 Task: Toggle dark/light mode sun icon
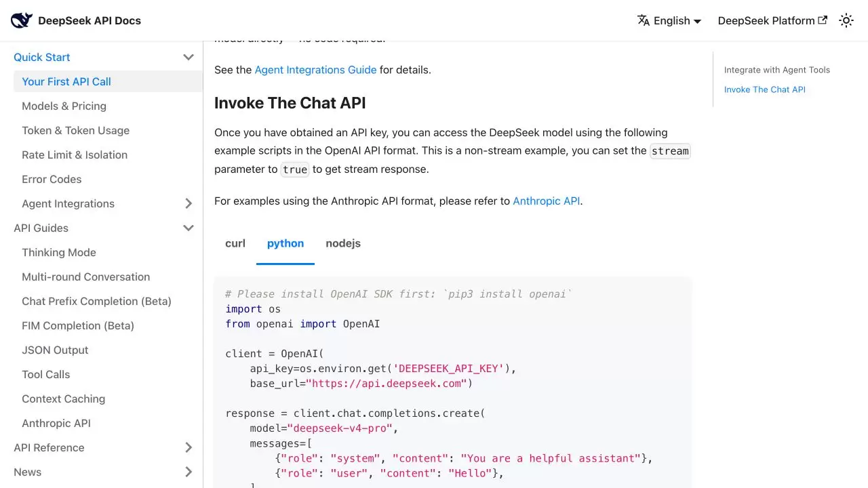[846, 20]
